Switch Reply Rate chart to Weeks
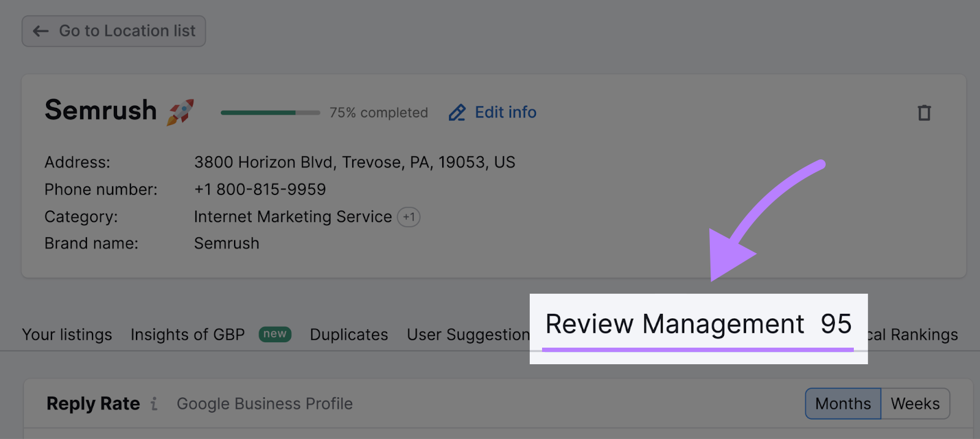This screenshot has height=439, width=980. tap(915, 404)
